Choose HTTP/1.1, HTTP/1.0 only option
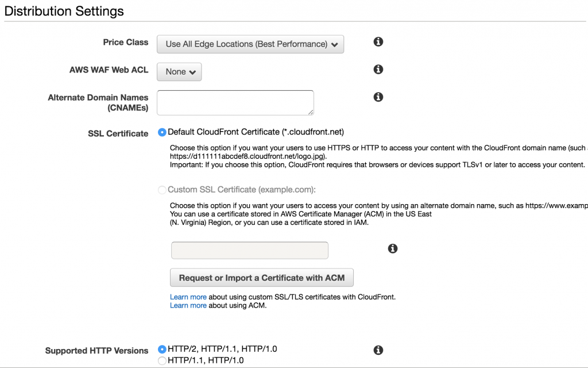The height and width of the screenshot is (368, 588). pos(162,361)
